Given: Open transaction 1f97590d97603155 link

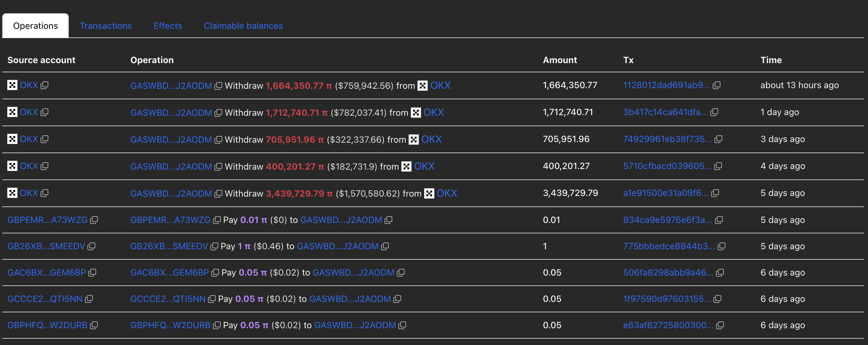Looking at the screenshot, I should click(667, 299).
